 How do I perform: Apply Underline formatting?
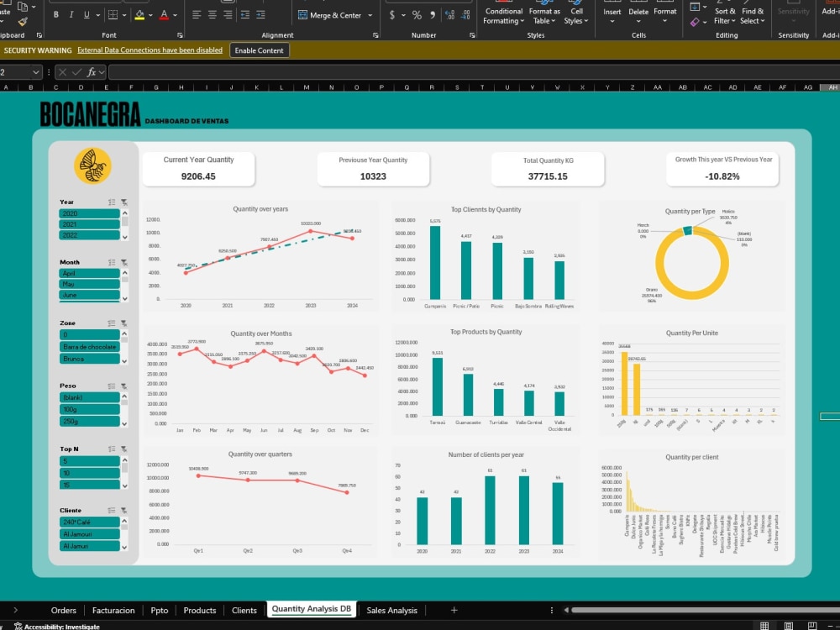[x=87, y=15]
